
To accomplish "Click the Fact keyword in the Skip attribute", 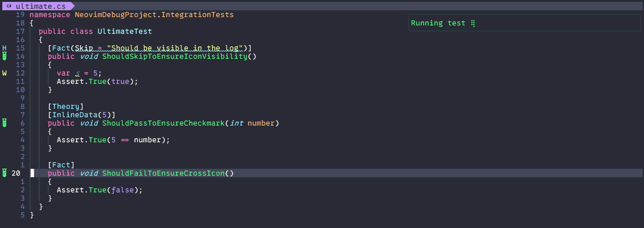I will tap(61, 48).
